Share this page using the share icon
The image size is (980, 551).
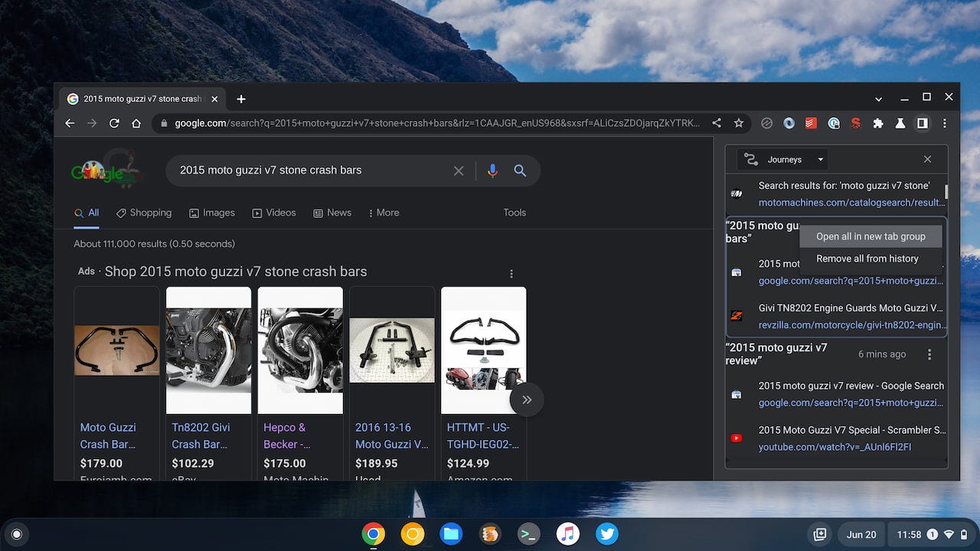[x=717, y=122]
